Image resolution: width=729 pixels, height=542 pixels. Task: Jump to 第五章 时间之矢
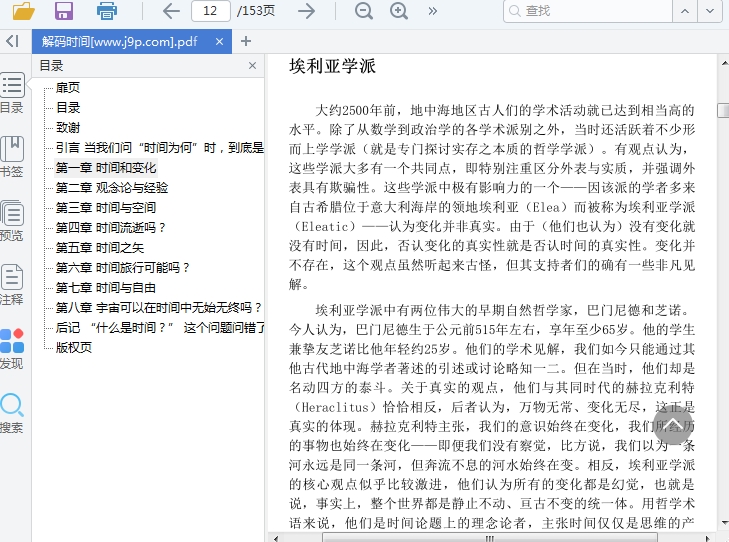(100, 247)
